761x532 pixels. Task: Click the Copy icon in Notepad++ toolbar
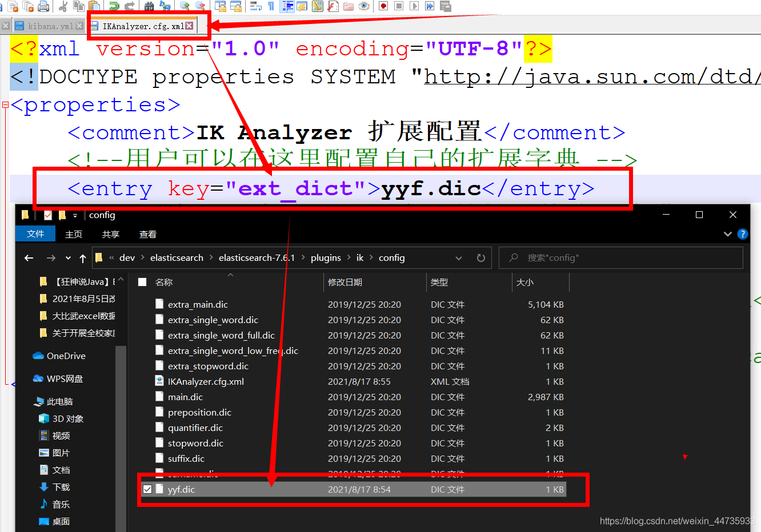[x=79, y=7]
